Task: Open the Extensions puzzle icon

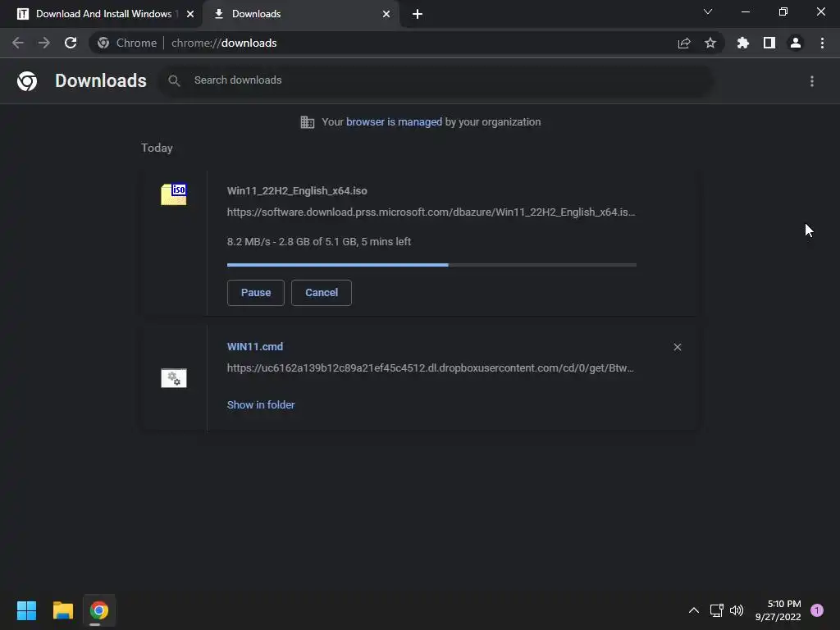Action: 743,43
